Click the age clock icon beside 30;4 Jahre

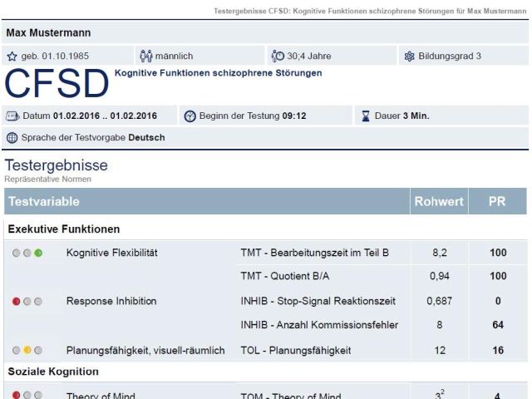[x=278, y=56]
